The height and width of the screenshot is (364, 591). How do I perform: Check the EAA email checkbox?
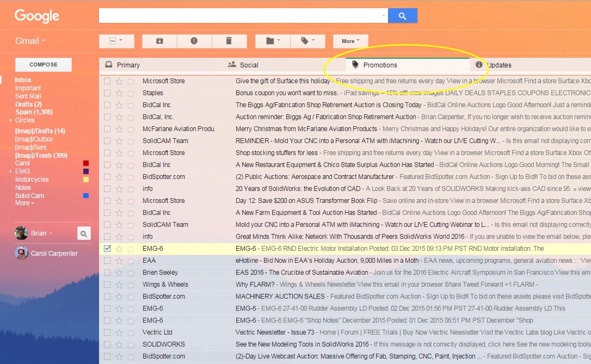coord(107,261)
